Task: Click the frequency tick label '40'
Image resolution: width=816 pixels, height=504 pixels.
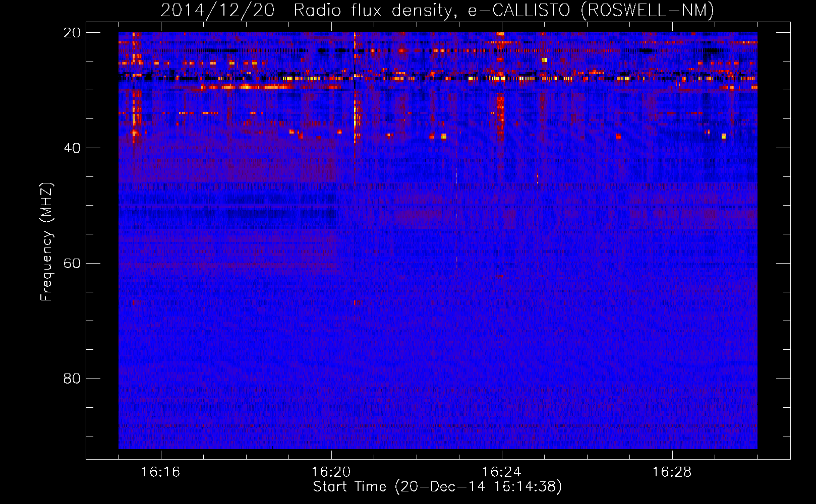Action: point(72,148)
